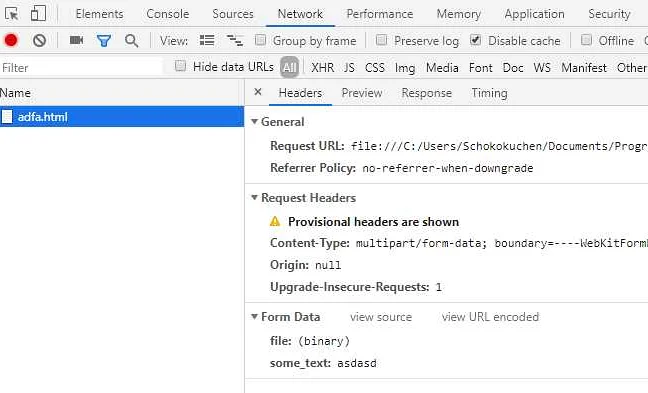
Task: Select large request rows view icon
Action: [x=207, y=40]
